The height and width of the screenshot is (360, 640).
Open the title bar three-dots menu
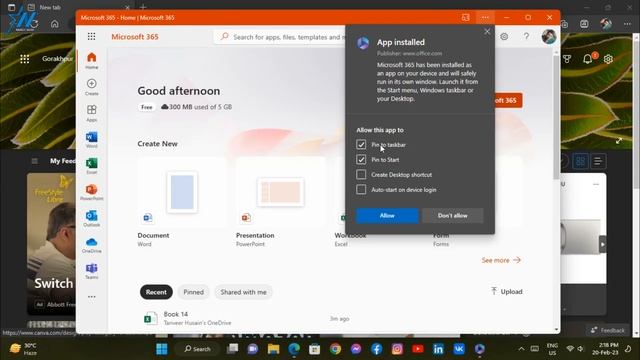coord(485,18)
